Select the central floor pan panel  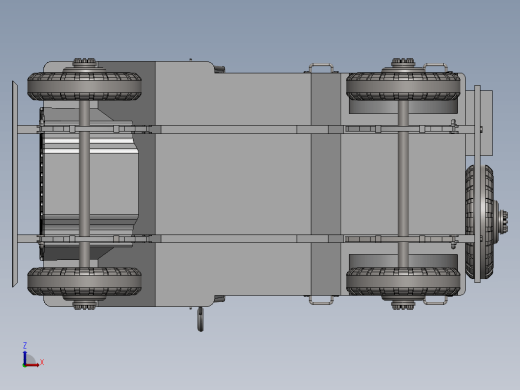(x=233, y=184)
